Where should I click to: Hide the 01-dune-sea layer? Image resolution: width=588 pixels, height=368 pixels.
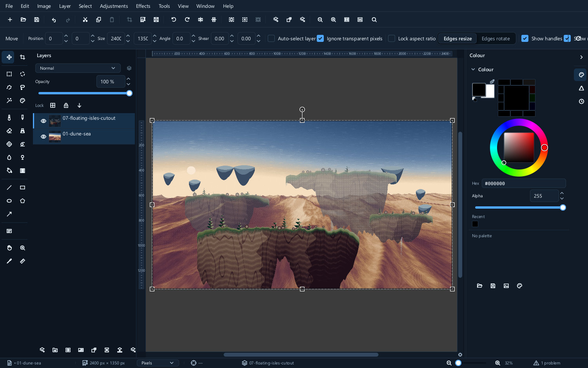44,137
